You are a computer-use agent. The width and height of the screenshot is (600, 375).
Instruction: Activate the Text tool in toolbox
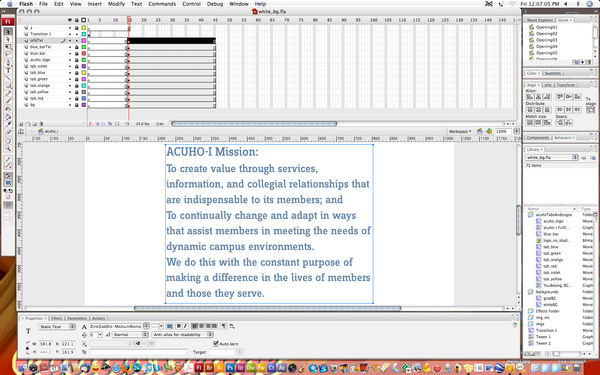[8, 70]
